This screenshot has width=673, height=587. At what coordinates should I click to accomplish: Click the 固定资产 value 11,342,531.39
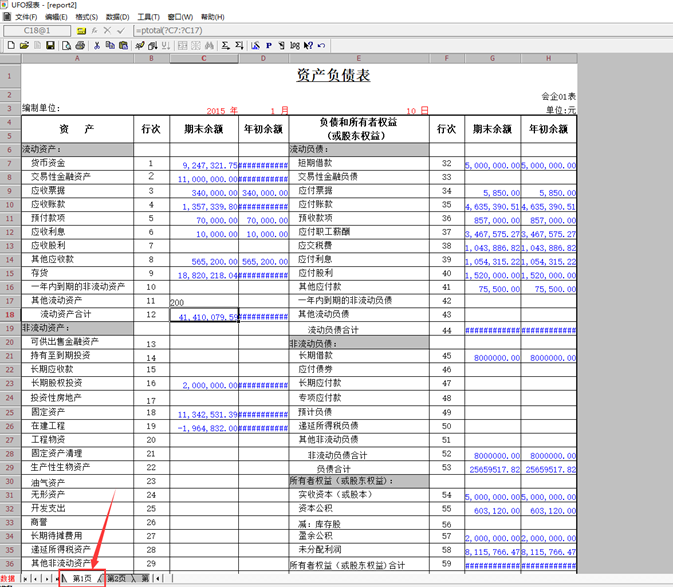(204, 413)
